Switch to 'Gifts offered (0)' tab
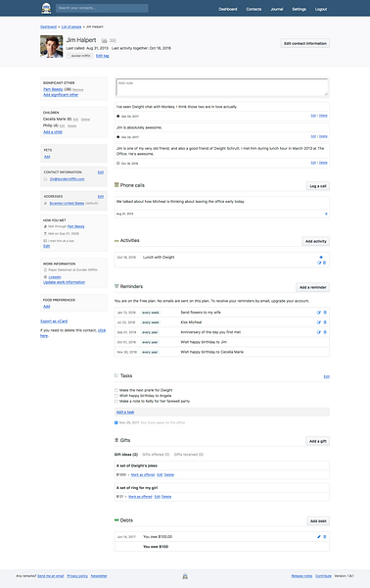Image resolution: width=370 pixels, height=588 pixels. coord(156,455)
